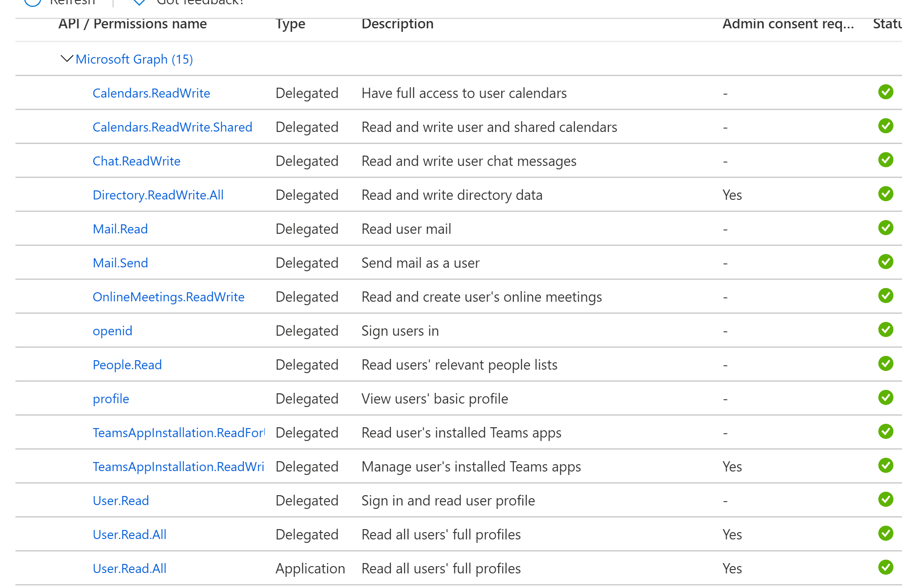Click granted status icon for profile
The height and width of the screenshot is (588, 902).
tap(886, 397)
